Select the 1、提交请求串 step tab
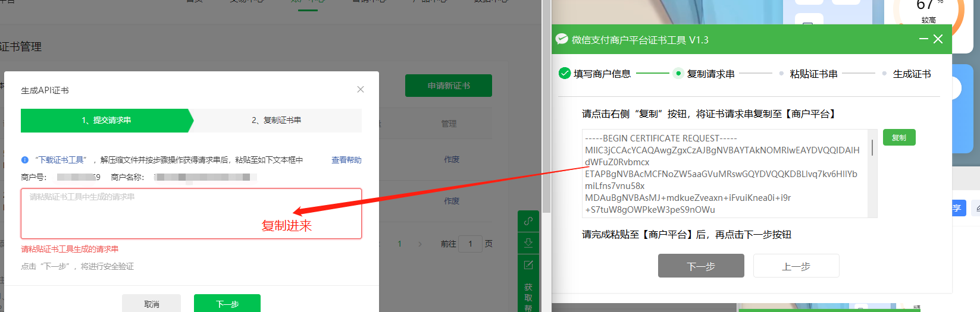980x312 pixels. (107, 120)
